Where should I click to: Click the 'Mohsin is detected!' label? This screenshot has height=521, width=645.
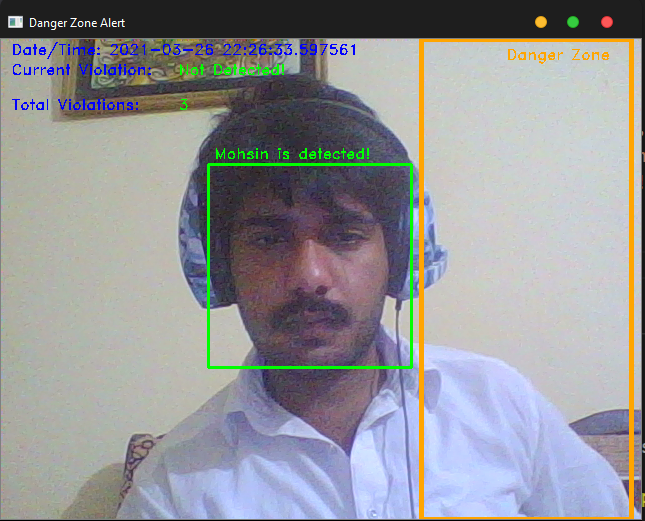pyautogui.click(x=292, y=154)
